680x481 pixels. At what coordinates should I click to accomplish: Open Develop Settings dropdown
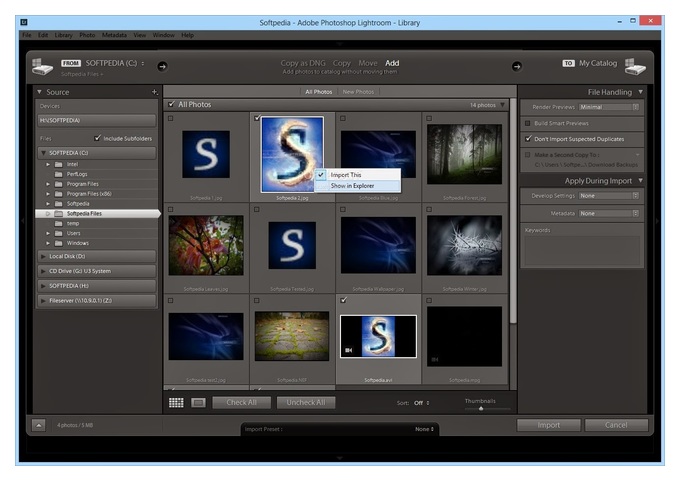point(609,196)
